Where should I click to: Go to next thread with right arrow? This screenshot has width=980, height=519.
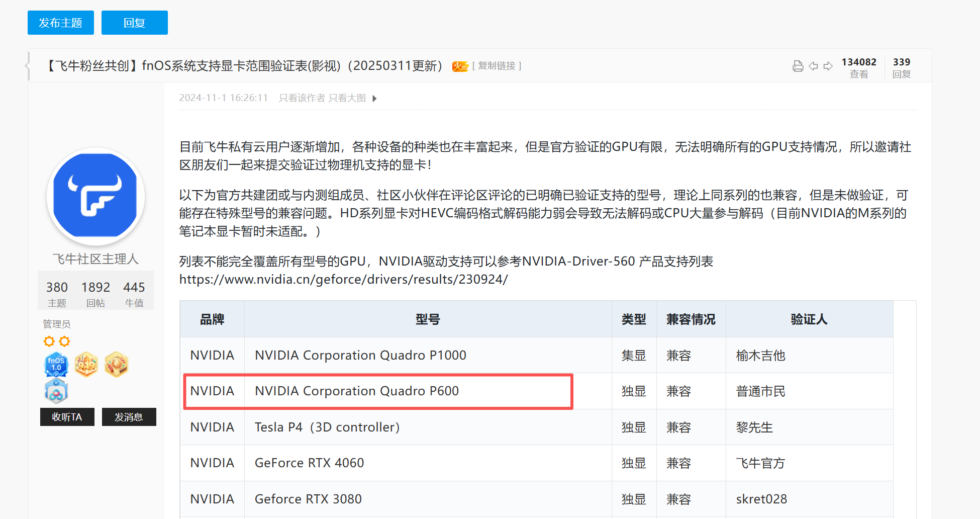tap(828, 66)
